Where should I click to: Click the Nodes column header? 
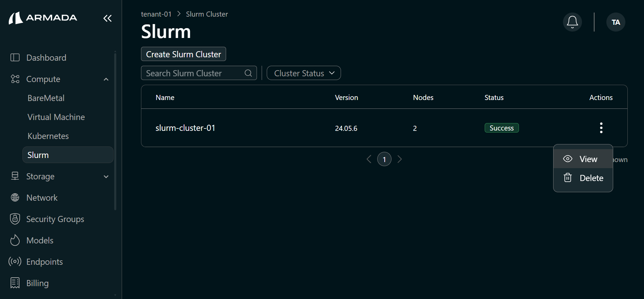tap(423, 97)
